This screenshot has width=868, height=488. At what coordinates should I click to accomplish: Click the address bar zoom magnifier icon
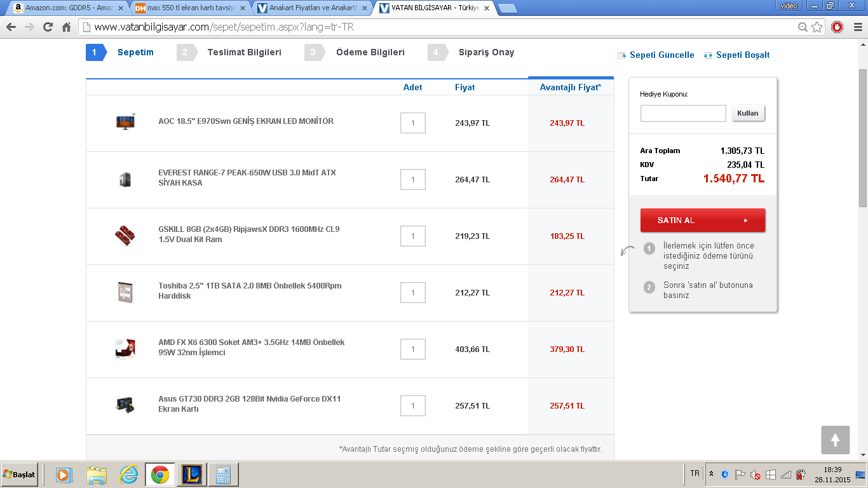pyautogui.click(x=803, y=27)
